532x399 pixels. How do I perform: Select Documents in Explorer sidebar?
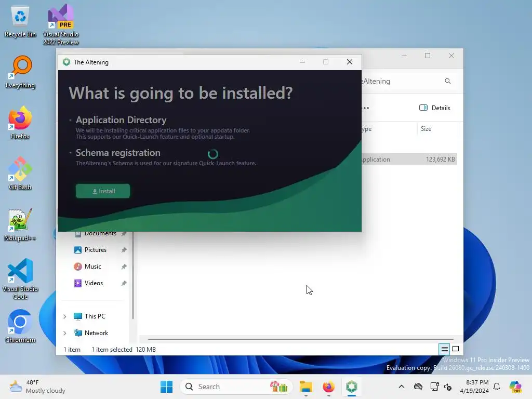[100, 233]
